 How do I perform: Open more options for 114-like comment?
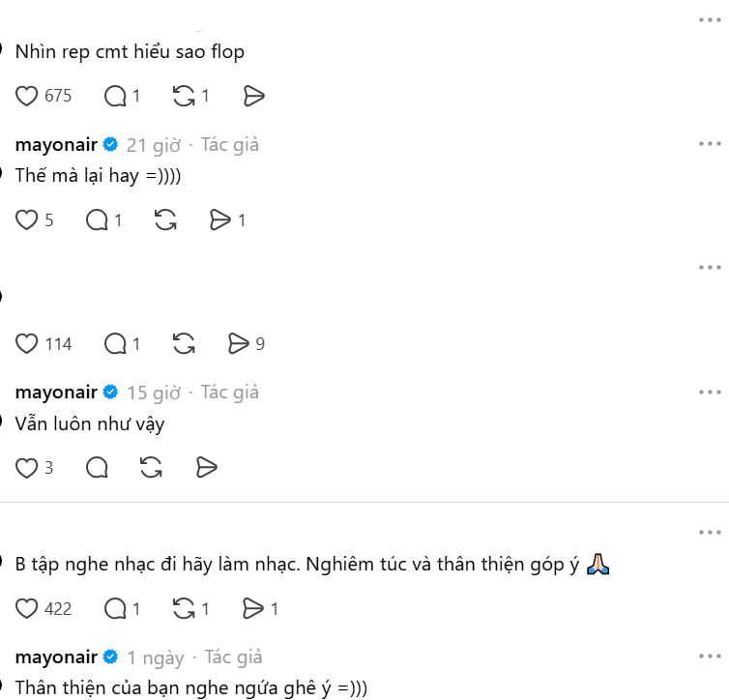pos(710,268)
